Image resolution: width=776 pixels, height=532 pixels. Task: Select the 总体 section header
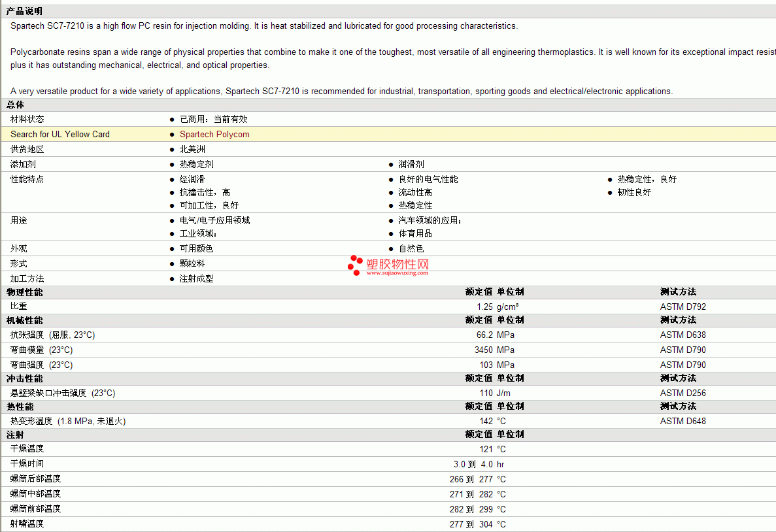point(15,105)
